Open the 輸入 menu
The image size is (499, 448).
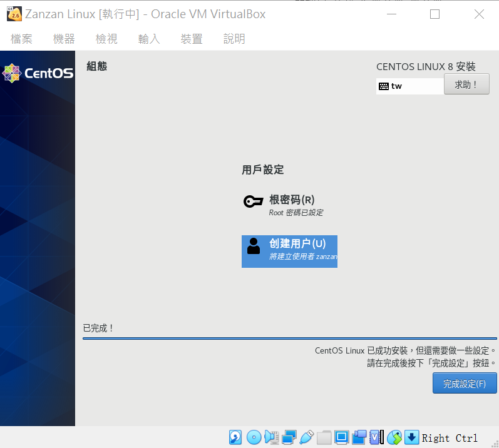point(149,39)
